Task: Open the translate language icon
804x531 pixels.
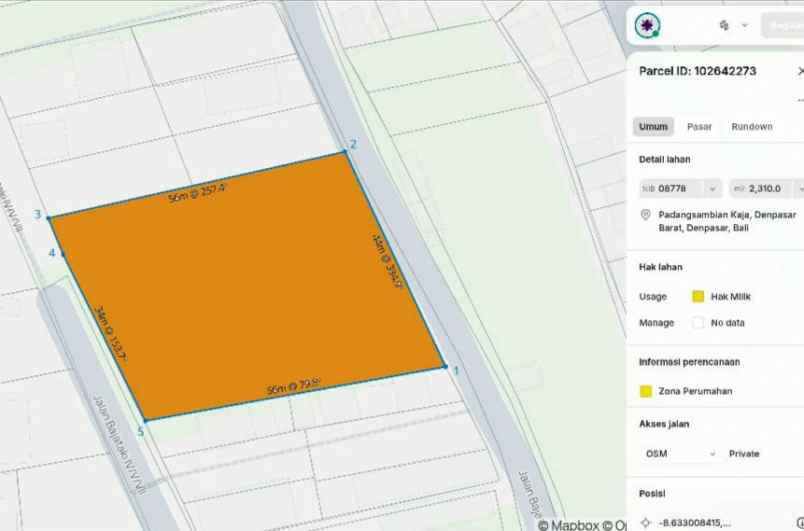Action: pos(724,25)
